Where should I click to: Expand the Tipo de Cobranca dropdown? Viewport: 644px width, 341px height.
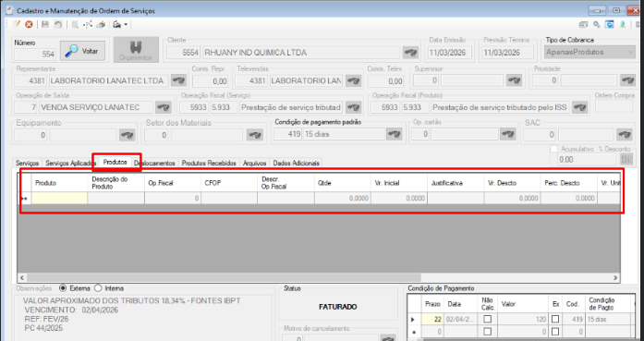pos(631,52)
